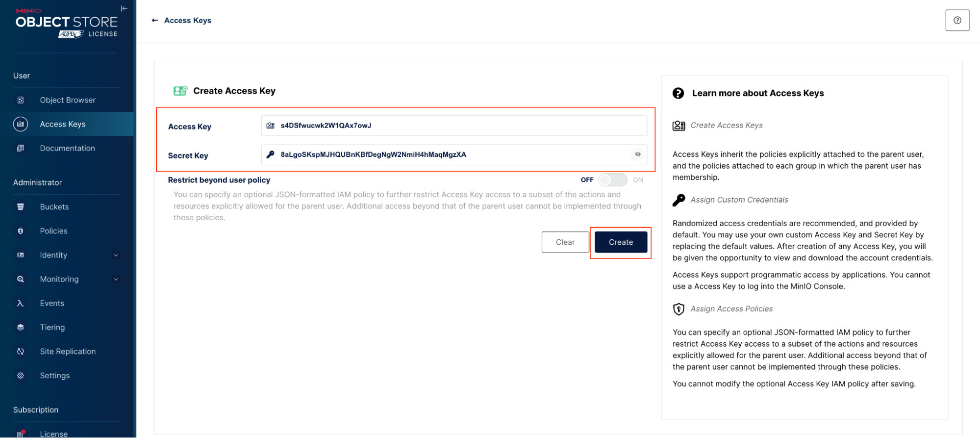Toggle the Restrict beyond user policy switch
Image resolution: width=980 pixels, height=438 pixels.
tap(612, 180)
